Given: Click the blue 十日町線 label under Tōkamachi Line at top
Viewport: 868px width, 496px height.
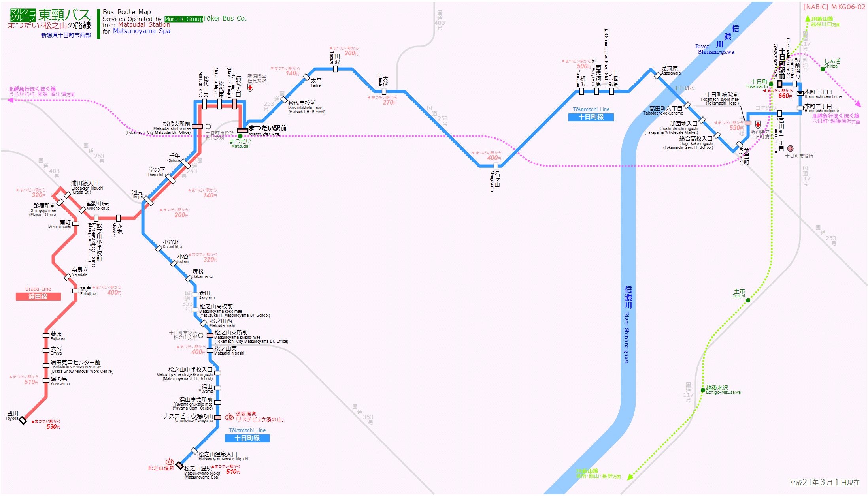Looking at the screenshot, I should click(591, 117).
